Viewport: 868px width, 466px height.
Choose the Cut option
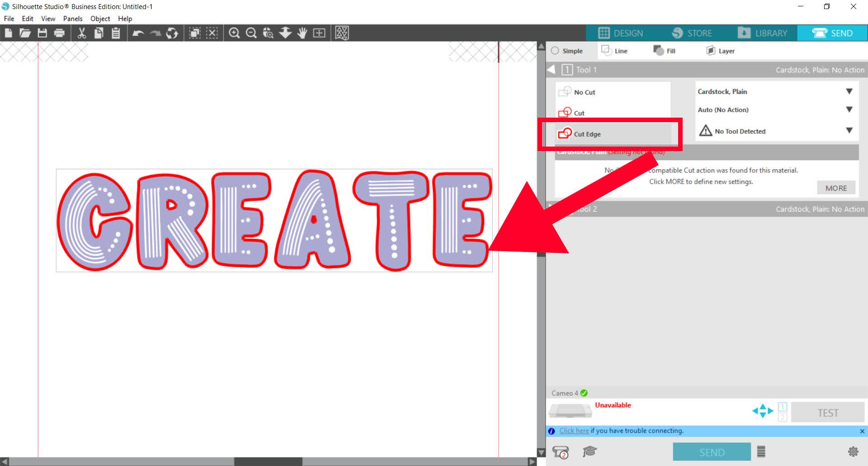[613, 113]
